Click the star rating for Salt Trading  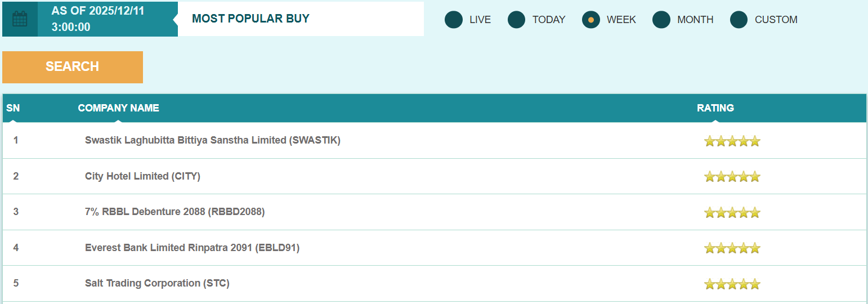pos(732,284)
